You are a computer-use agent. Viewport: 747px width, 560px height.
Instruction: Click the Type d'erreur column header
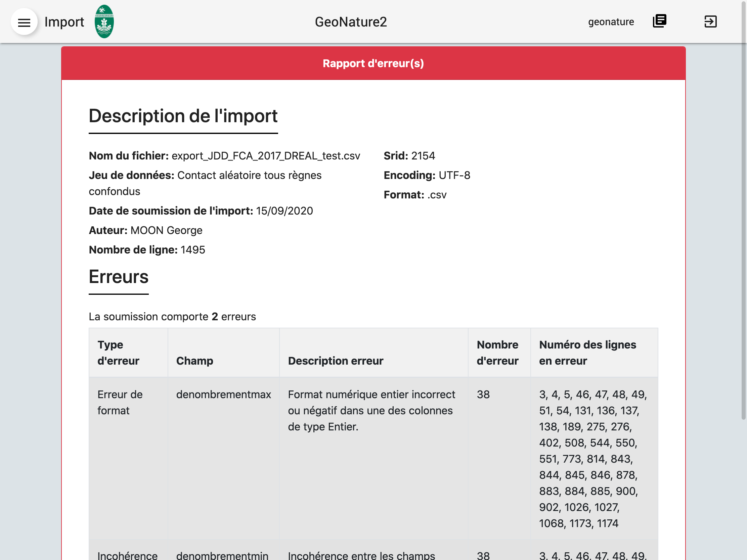[x=128, y=353]
